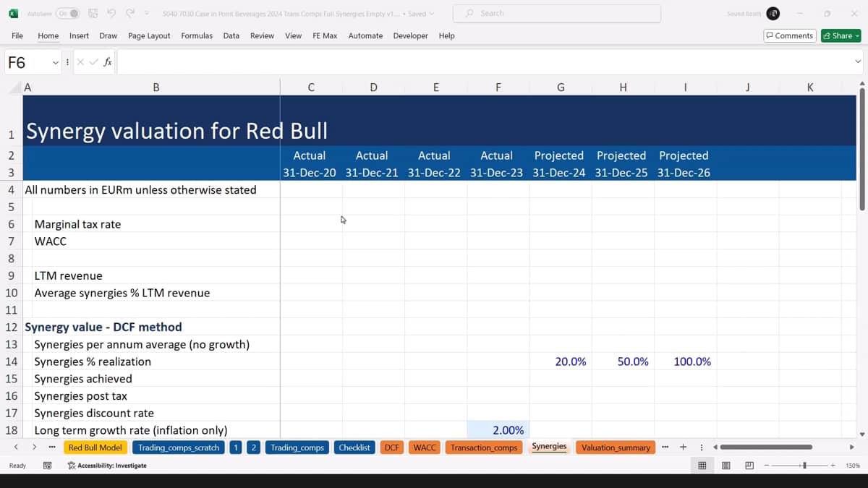Click the Name Box showing F6
The image size is (868, 488).
pos(27,63)
